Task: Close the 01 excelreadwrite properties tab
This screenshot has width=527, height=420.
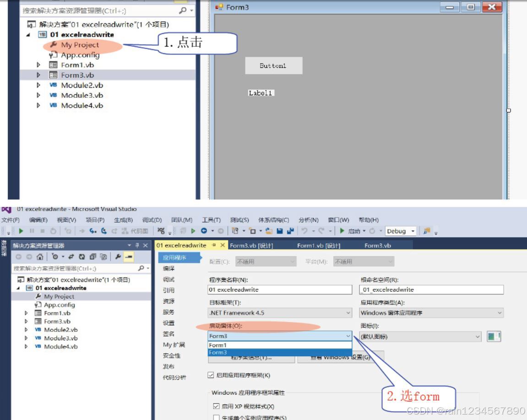Action: [223, 245]
